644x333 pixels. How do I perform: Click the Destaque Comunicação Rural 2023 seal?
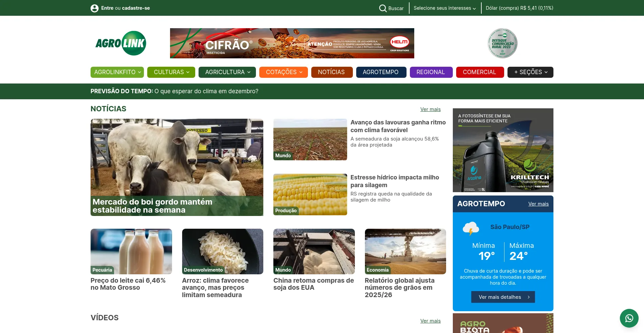502,43
